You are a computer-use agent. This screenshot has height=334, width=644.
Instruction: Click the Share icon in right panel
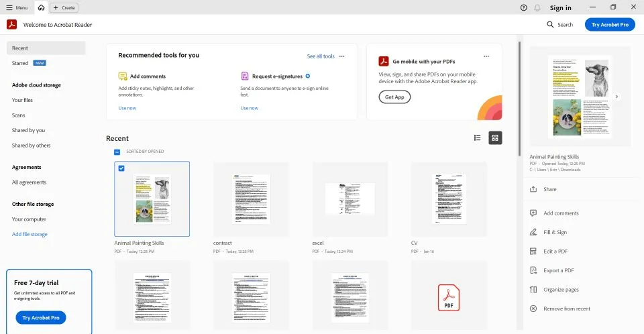[533, 189]
